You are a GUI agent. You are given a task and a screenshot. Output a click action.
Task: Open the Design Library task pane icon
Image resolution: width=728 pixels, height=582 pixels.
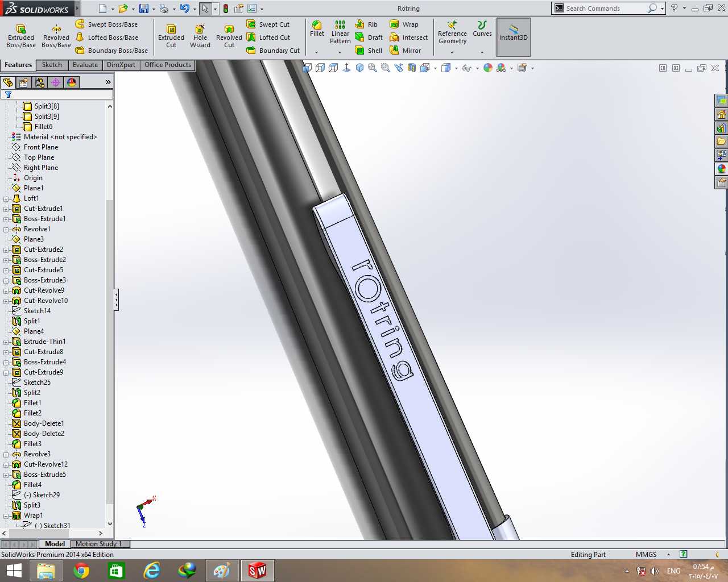pos(721,128)
